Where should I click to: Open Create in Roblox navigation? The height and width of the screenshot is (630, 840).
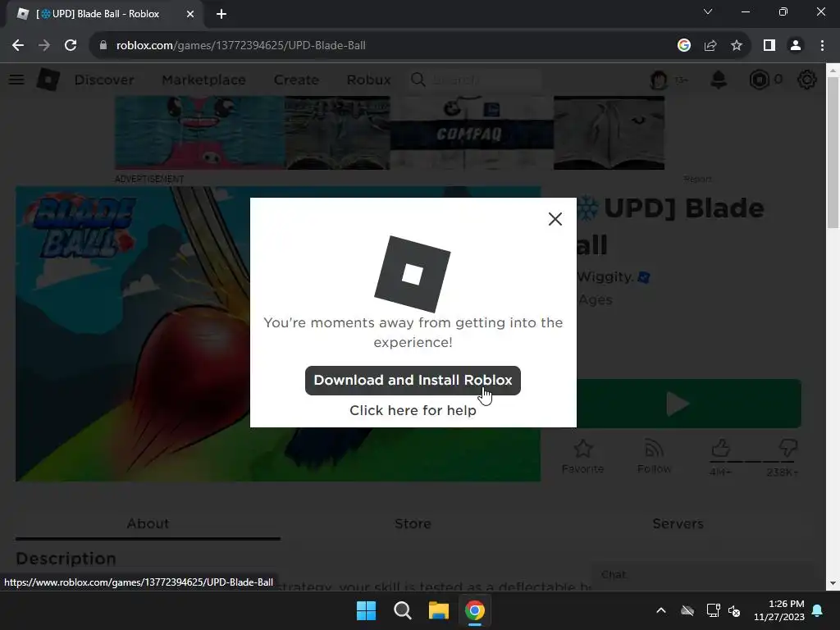pos(296,80)
